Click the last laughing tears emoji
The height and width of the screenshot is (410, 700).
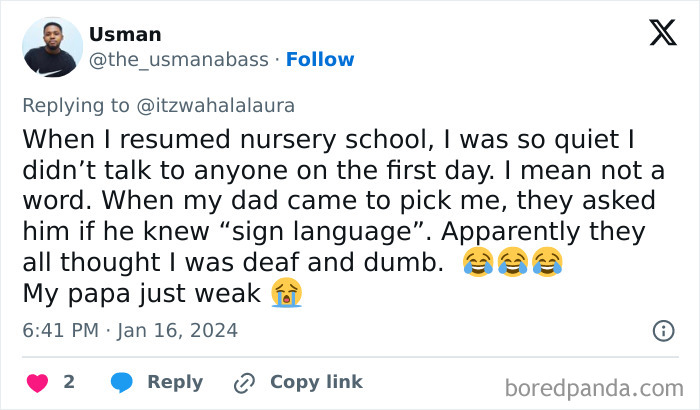tap(547, 264)
